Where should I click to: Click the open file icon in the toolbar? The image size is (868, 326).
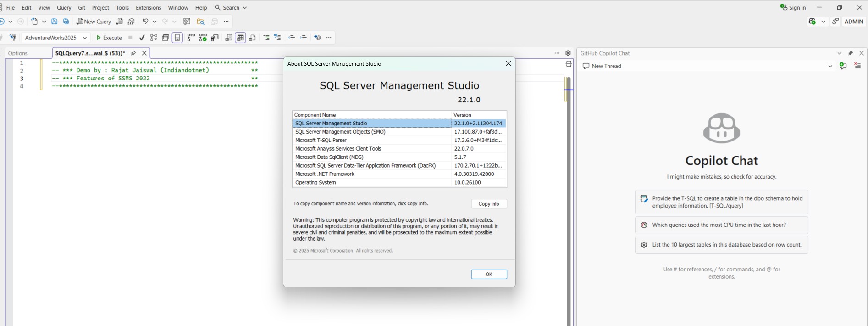(34, 22)
